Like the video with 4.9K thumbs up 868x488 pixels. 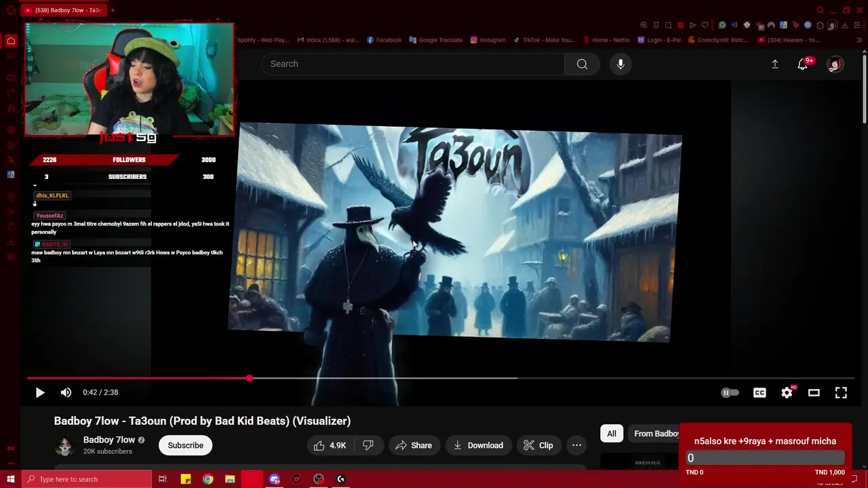[x=330, y=445]
